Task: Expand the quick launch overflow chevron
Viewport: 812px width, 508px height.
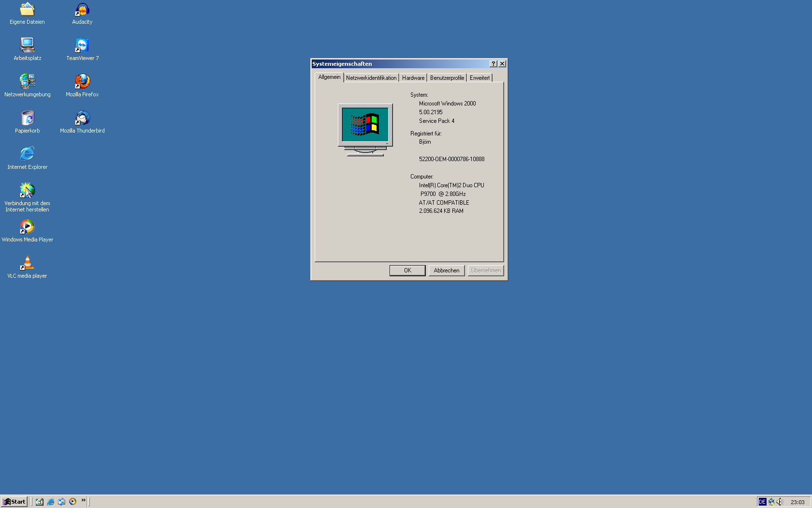Action: [x=84, y=500]
